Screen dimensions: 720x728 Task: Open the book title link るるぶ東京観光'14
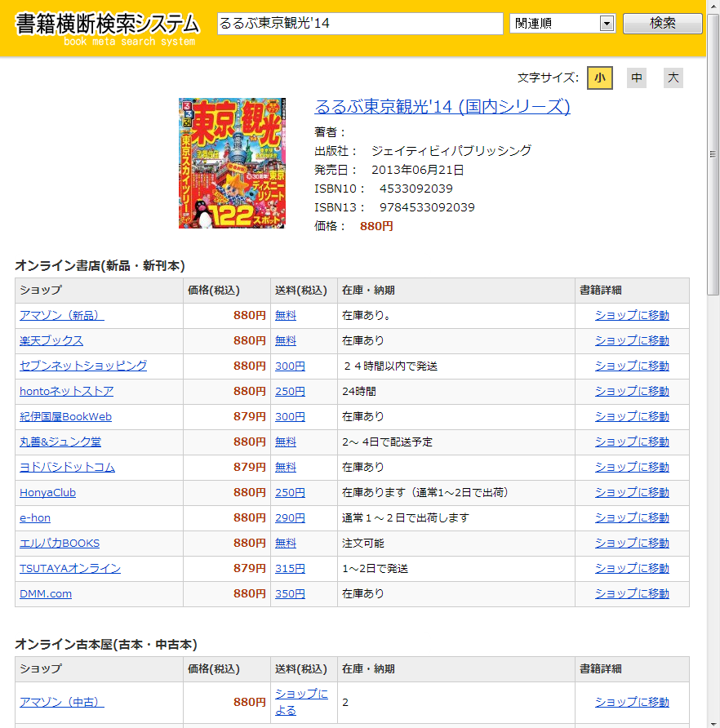442,107
